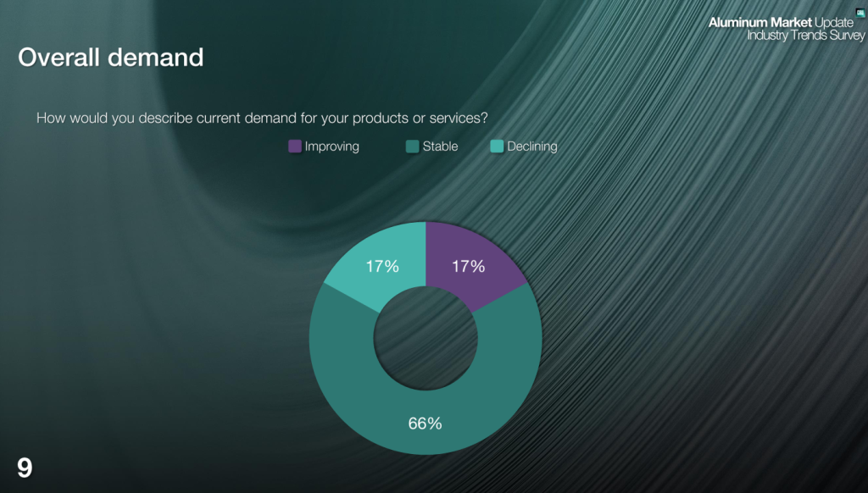Select the Stable legend label

tap(440, 146)
